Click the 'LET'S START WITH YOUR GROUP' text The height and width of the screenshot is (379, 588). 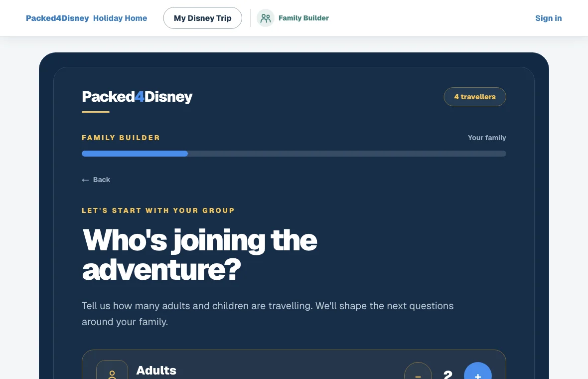click(158, 210)
